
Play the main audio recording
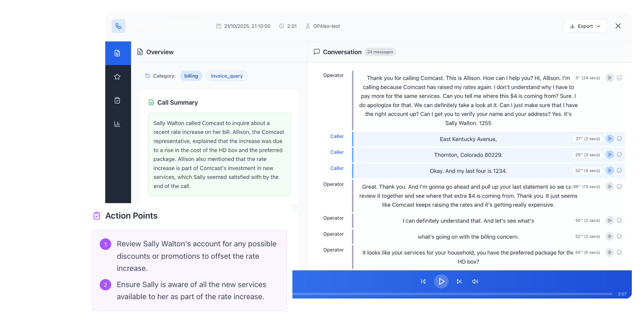441,281
